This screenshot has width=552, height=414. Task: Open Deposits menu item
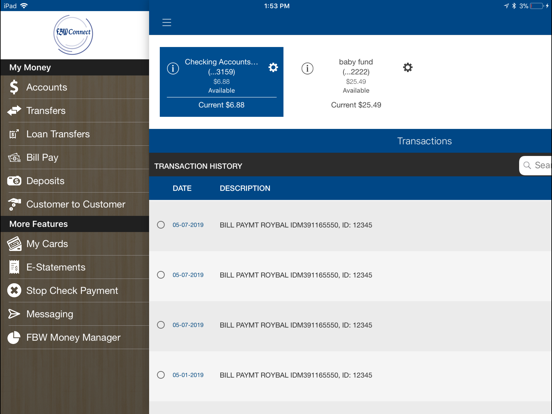75,181
